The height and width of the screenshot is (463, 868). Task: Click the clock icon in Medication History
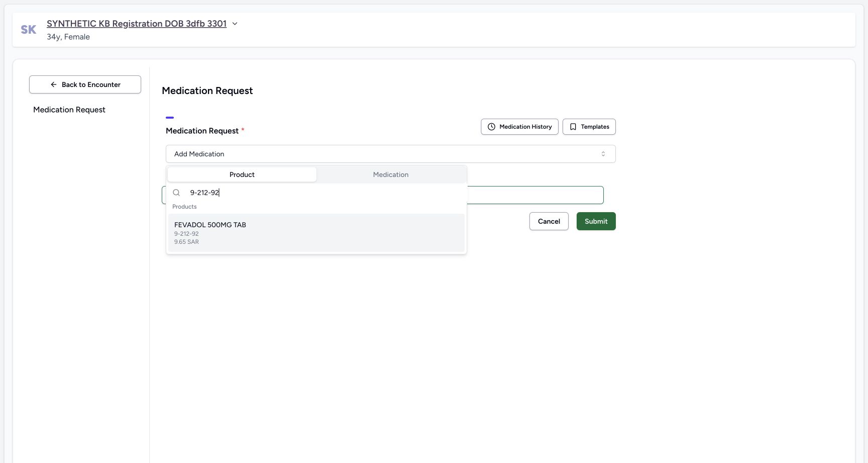pyautogui.click(x=492, y=127)
